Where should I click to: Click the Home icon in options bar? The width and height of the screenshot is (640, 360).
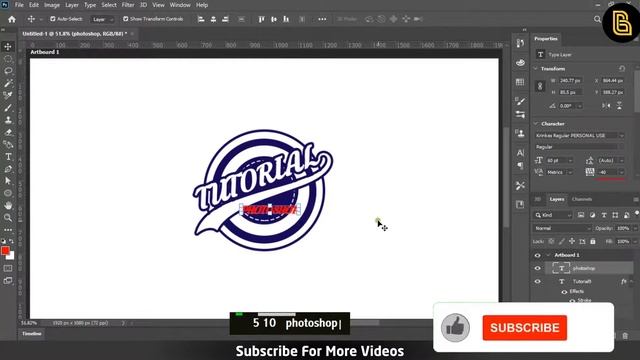click(12, 19)
